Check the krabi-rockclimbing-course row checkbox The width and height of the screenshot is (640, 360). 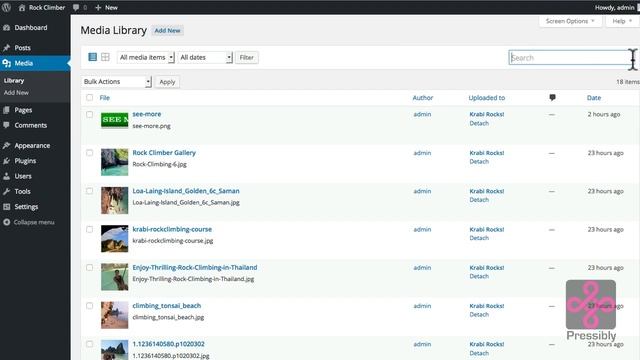89,229
